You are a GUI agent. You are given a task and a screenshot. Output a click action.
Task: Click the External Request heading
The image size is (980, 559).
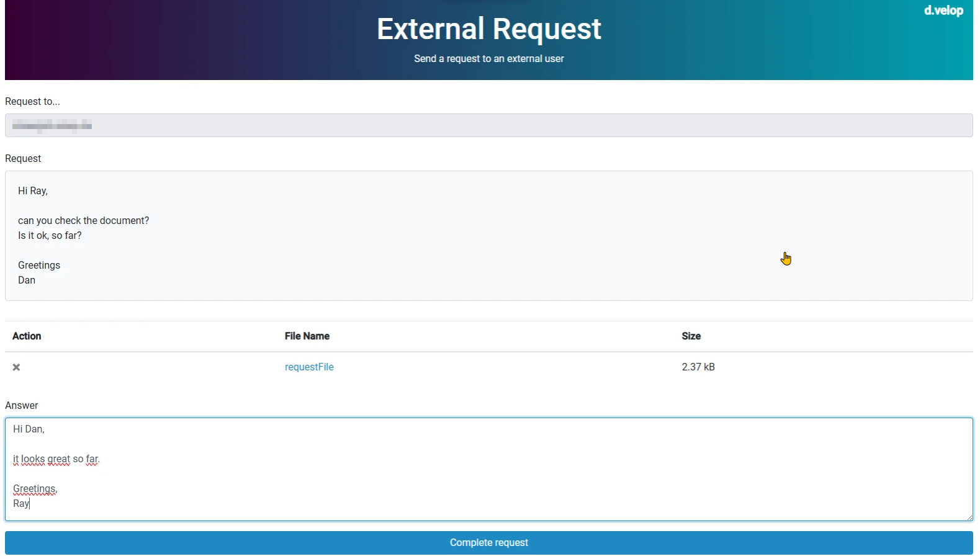coord(489,29)
